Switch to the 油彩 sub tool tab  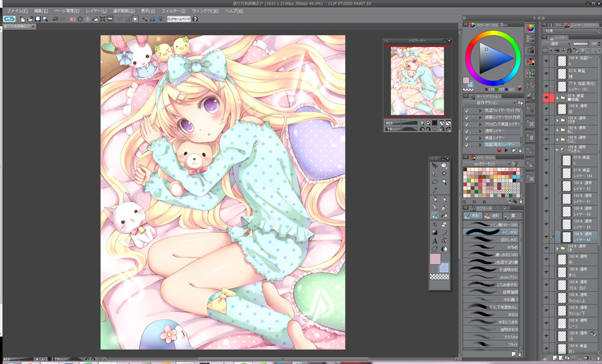click(492, 216)
